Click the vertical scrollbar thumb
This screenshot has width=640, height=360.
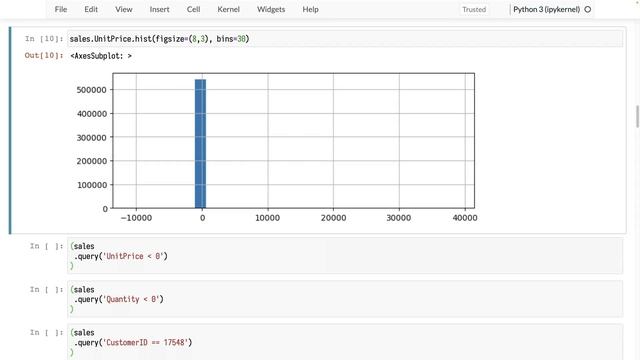coord(638,116)
